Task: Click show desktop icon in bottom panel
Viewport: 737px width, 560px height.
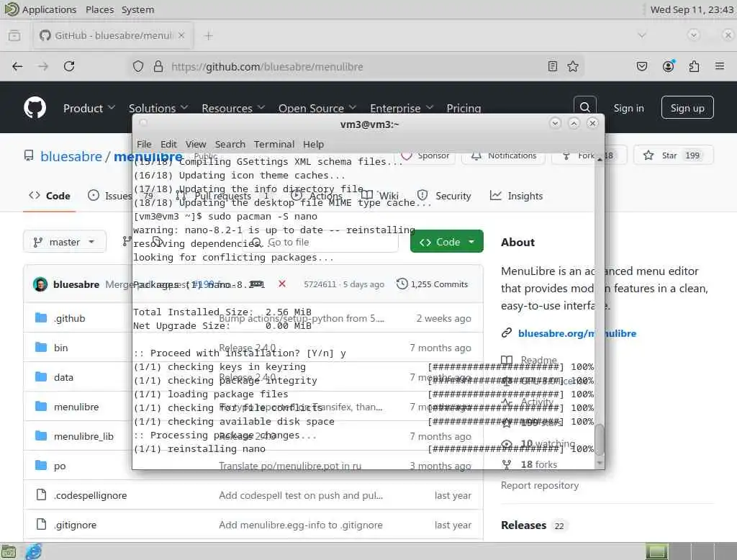Action: coord(9,551)
